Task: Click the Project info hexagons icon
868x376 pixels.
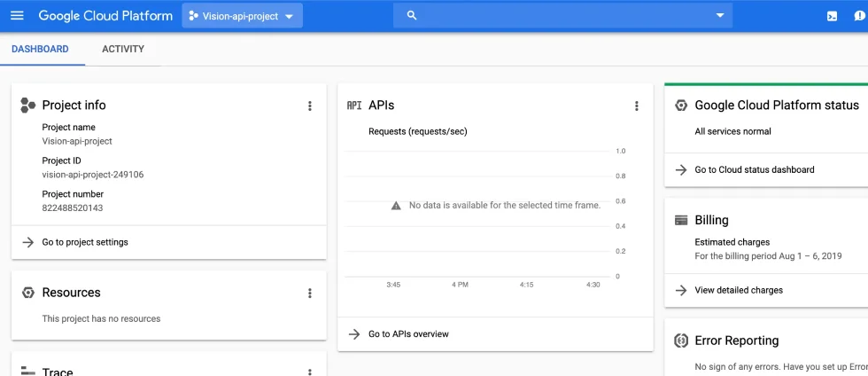Action: click(27, 106)
